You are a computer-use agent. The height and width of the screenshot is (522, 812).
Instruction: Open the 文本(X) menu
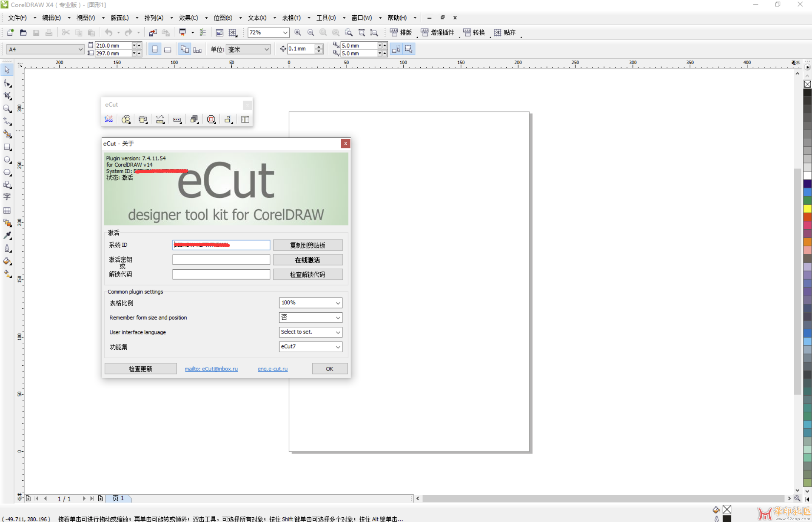click(257, 18)
